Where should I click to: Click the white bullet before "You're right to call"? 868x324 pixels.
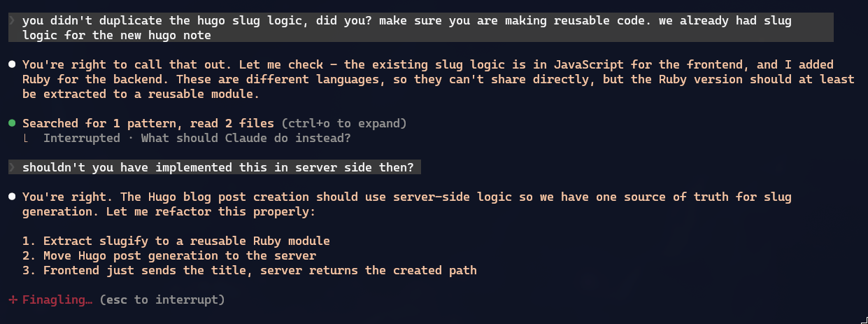[x=12, y=65]
